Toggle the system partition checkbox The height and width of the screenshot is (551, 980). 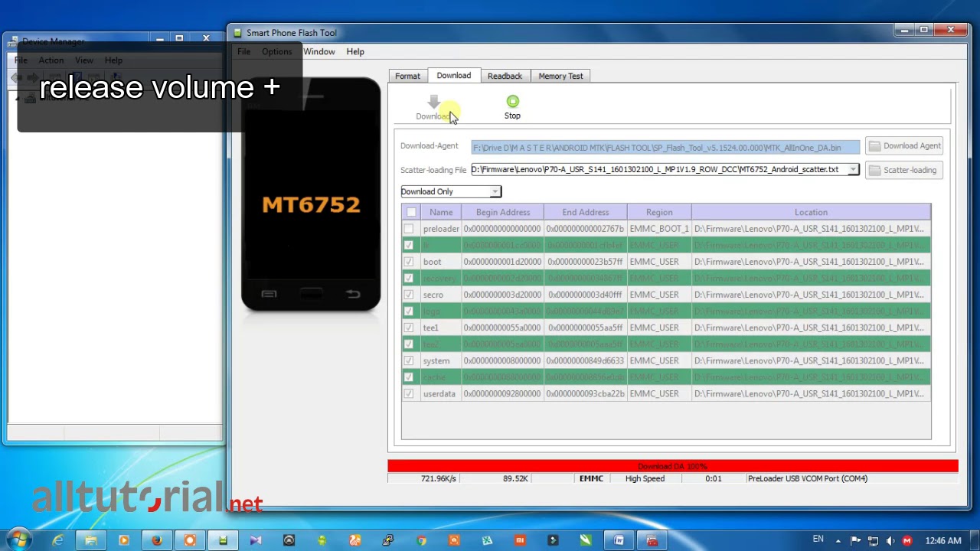[x=409, y=360]
